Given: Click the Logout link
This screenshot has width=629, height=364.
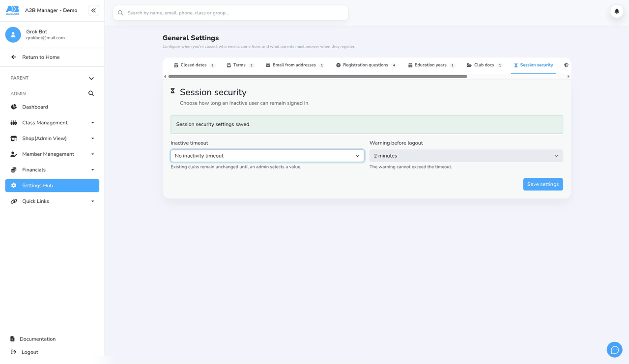Looking at the screenshot, I should point(29,352).
